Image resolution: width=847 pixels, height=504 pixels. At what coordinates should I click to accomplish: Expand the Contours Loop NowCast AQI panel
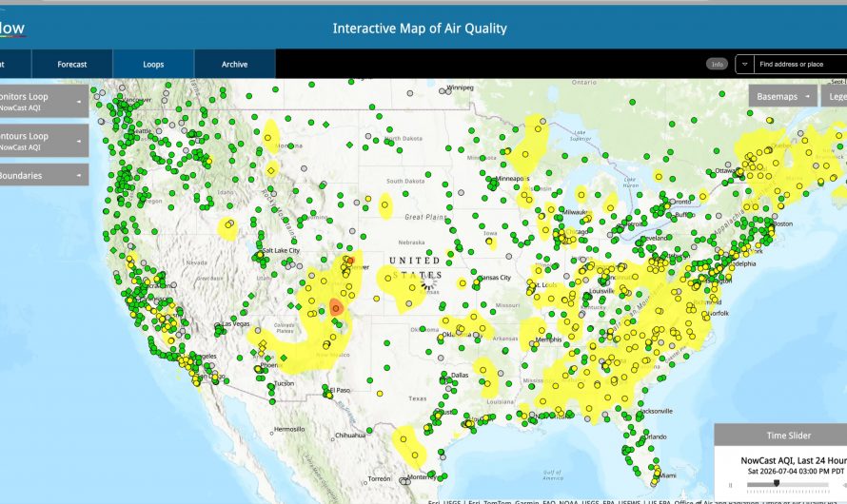[43, 141]
